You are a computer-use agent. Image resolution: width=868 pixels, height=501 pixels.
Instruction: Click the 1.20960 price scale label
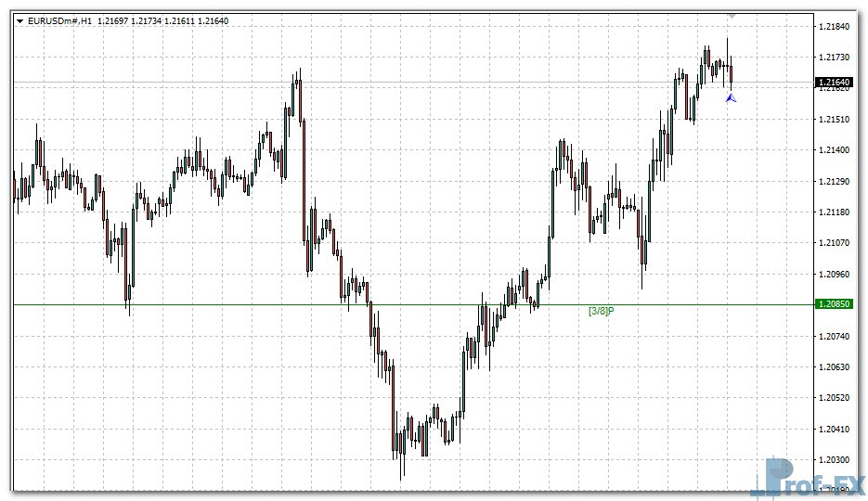[835, 275]
